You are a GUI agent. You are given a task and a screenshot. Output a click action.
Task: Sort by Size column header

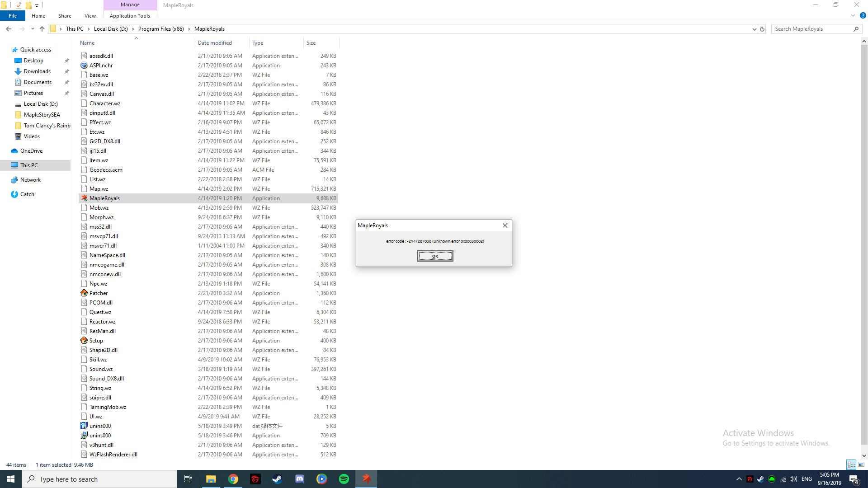321,43
